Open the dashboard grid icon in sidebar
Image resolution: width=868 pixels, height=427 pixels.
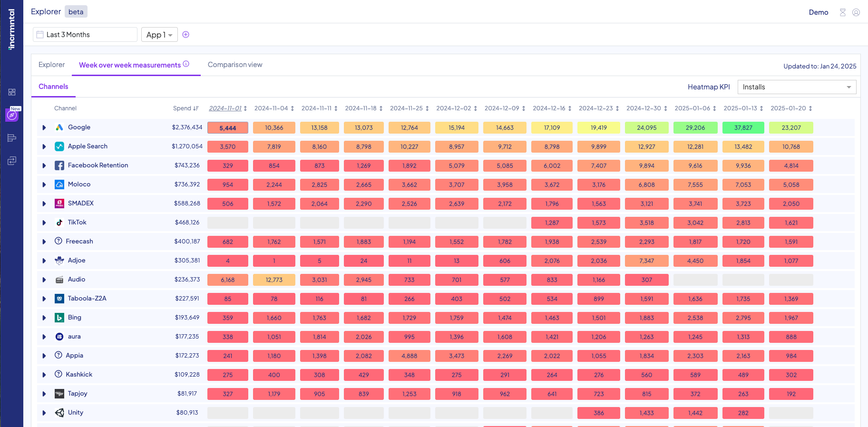coord(12,92)
